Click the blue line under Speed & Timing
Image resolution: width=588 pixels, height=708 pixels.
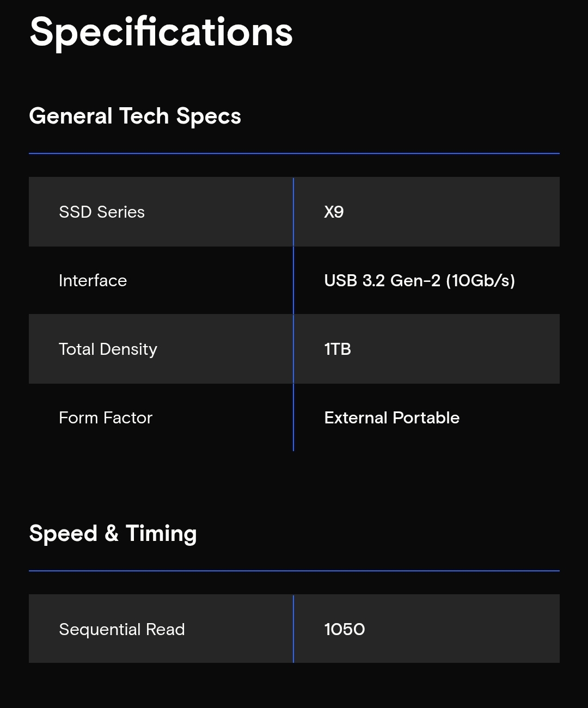[x=294, y=571]
